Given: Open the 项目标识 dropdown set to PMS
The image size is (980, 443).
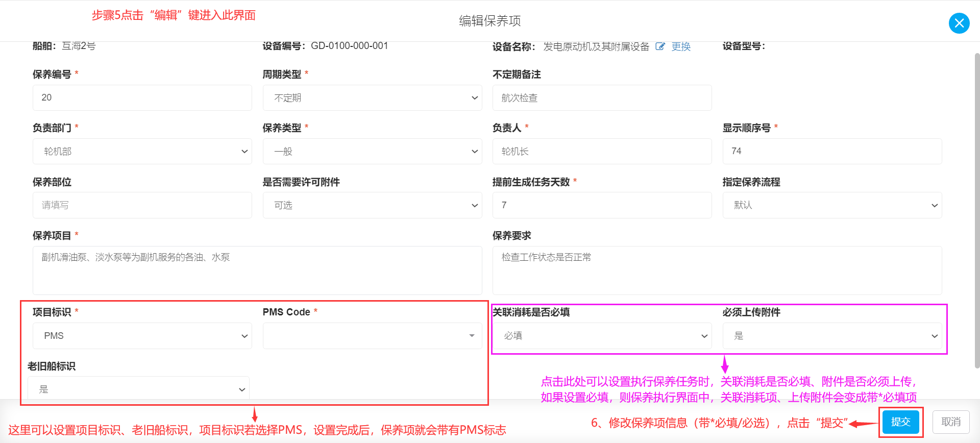Looking at the screenshot, I should coord(142,336).
